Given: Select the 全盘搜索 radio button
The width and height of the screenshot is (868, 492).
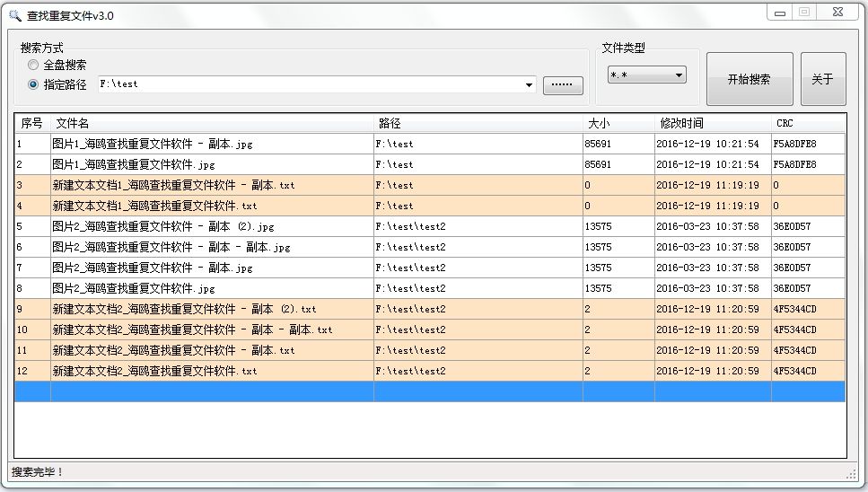Looking at the screenshot, I should pyautogui.click(x=33, y=66).
